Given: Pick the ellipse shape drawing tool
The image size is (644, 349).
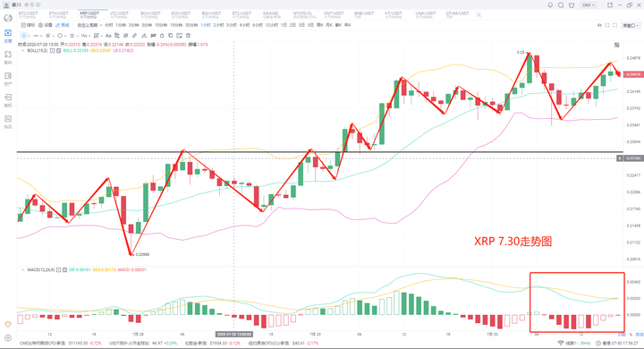Looking at the screenshot, I should click(60, 36).
